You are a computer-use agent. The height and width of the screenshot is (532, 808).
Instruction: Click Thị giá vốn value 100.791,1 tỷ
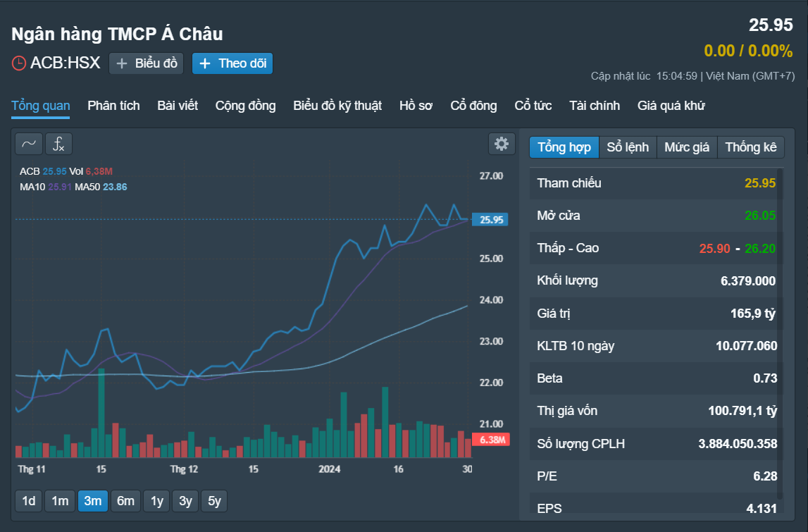coord(742,411)
